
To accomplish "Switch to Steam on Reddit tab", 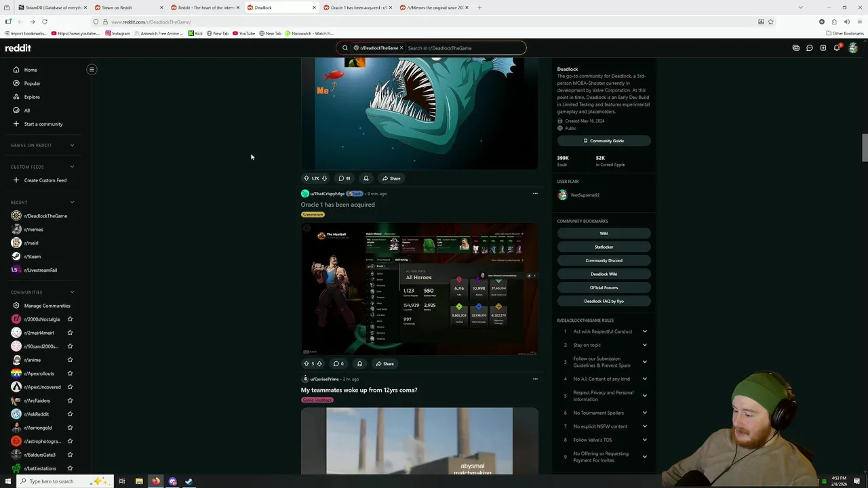I will (x=129, y=7).
